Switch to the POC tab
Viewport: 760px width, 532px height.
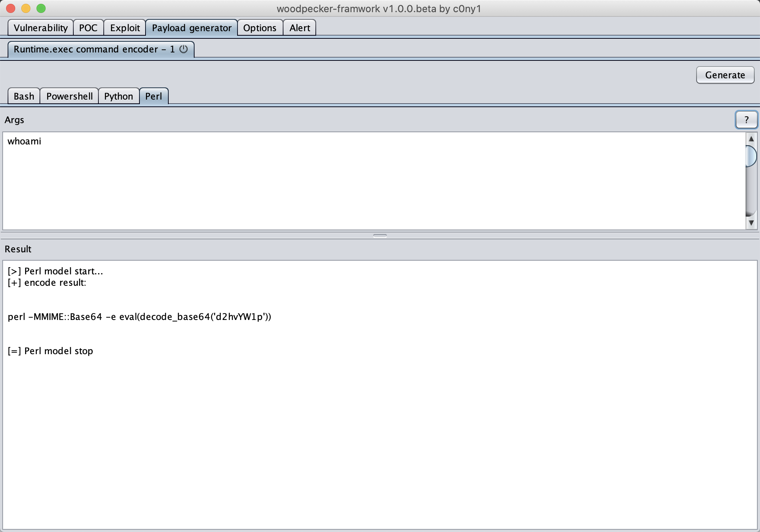pos(88,28)
